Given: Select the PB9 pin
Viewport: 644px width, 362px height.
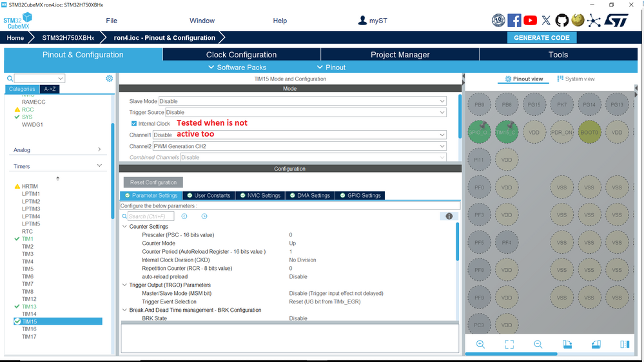Looking at the screenshot, I should 479,104.
